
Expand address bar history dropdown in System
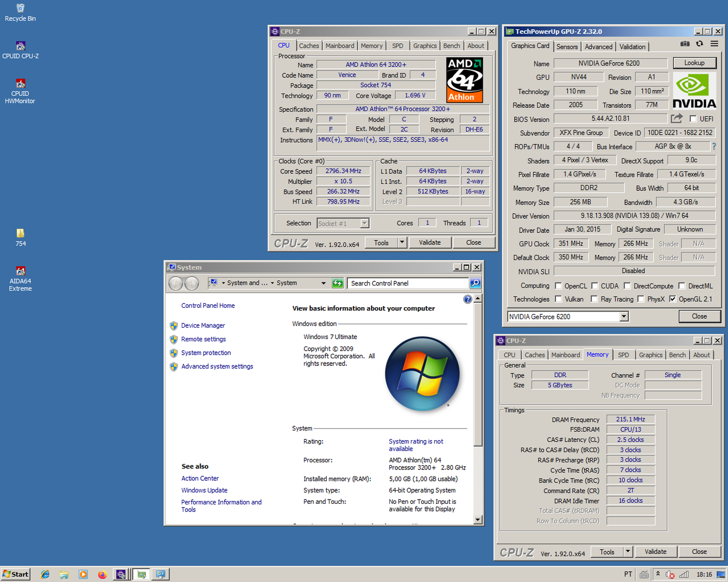tap(324, 283)
